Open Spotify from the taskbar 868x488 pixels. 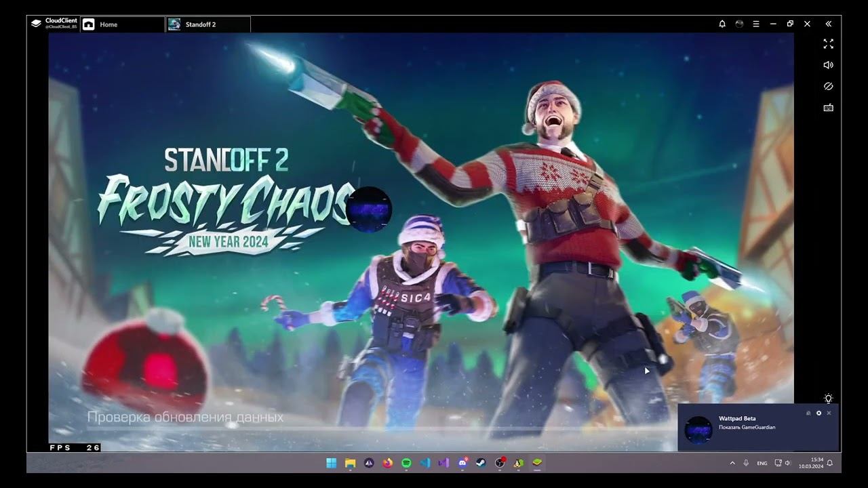[x=406, y=463]
